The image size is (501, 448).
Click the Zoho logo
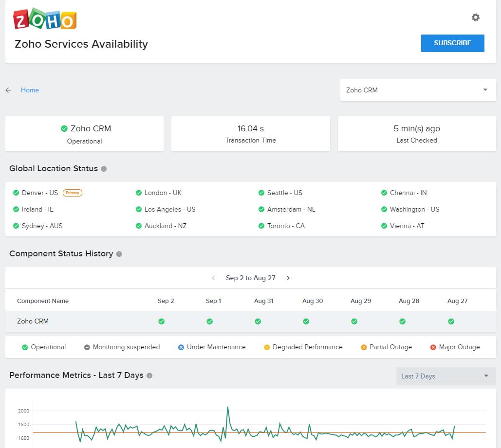(44, 18)
